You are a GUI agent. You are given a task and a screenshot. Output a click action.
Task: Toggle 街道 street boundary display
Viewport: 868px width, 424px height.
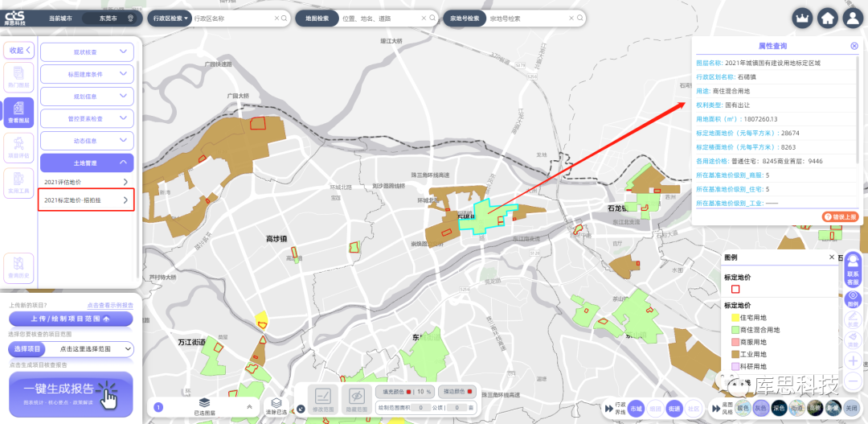click(674, 408)
